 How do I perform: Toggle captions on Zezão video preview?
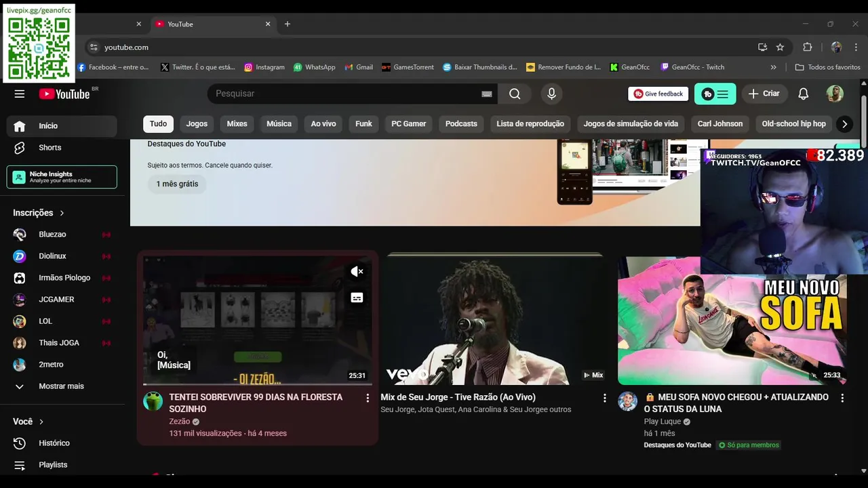tap(357, 298)
